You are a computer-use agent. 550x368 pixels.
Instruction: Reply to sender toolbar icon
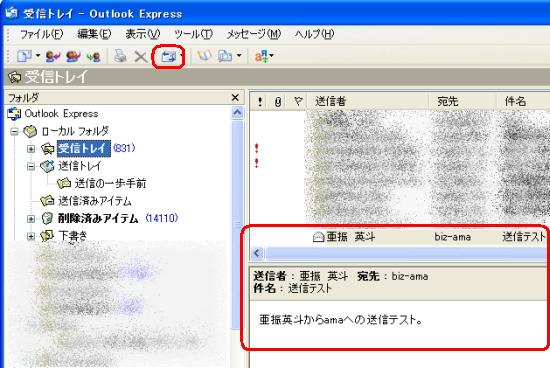(53, 56)
